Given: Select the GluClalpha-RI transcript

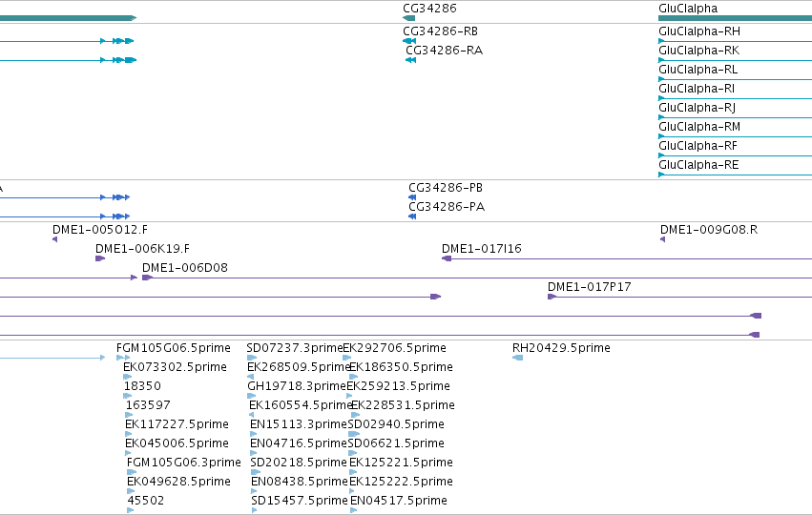Looking at the screenshot, I should click(x=697, y=89).
